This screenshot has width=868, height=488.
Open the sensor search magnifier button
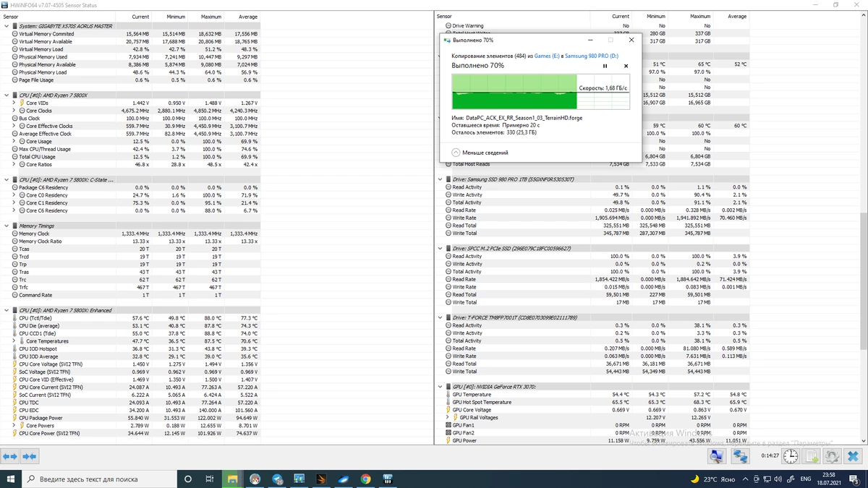point(715,457)
